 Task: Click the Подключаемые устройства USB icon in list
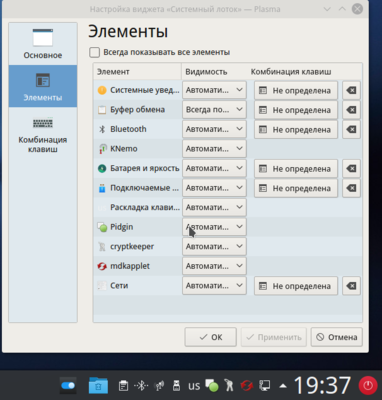[x=102, y=188]
